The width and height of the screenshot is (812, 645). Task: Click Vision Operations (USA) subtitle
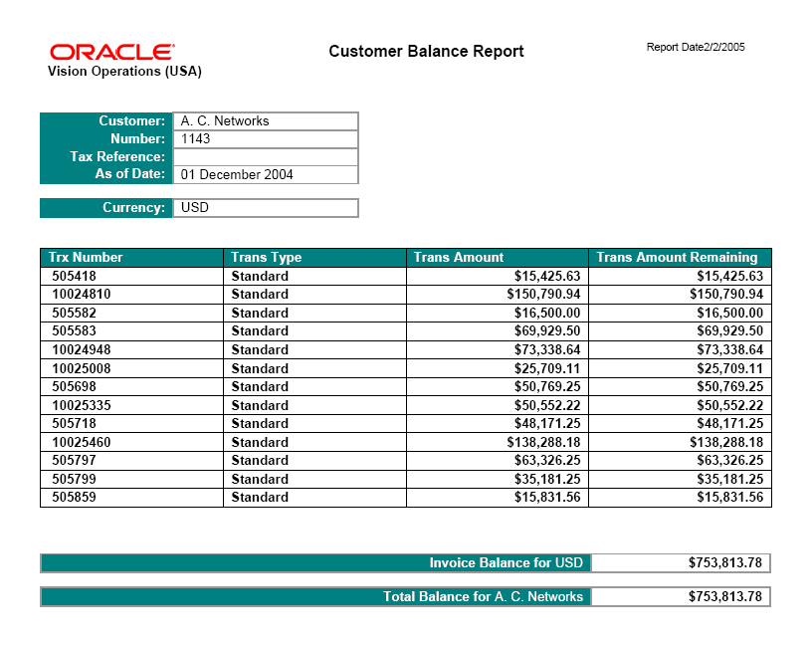(x=124, y=72)
